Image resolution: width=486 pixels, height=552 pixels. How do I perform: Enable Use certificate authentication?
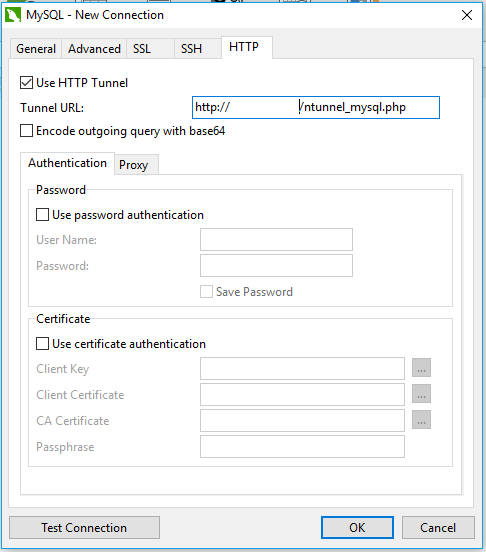click(42, 344)
